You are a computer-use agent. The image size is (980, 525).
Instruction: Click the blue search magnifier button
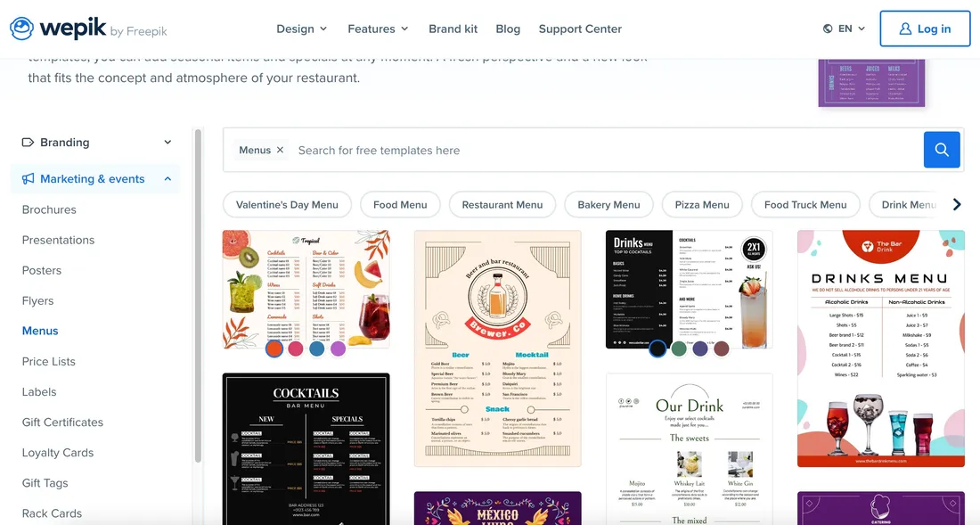click(x=942, y=150)
